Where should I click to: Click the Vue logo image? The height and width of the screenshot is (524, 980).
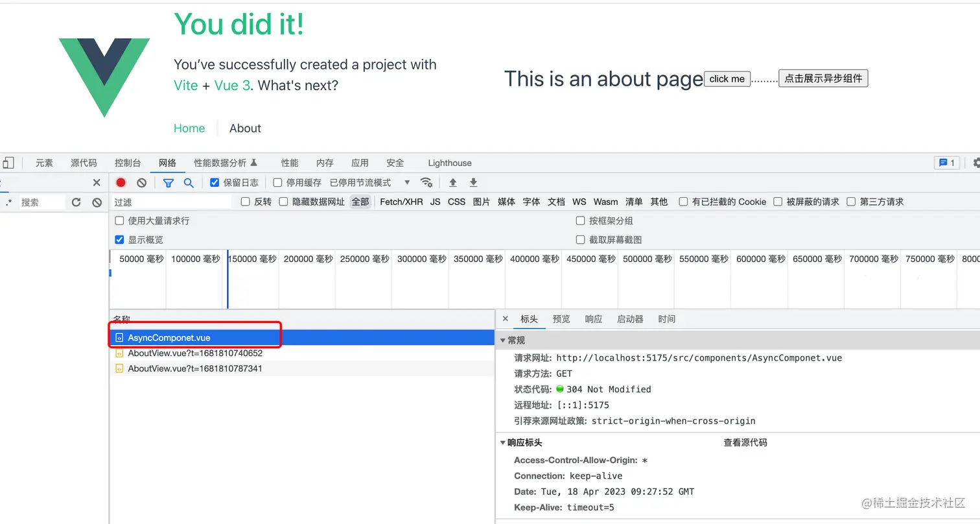tap(104, 77)
